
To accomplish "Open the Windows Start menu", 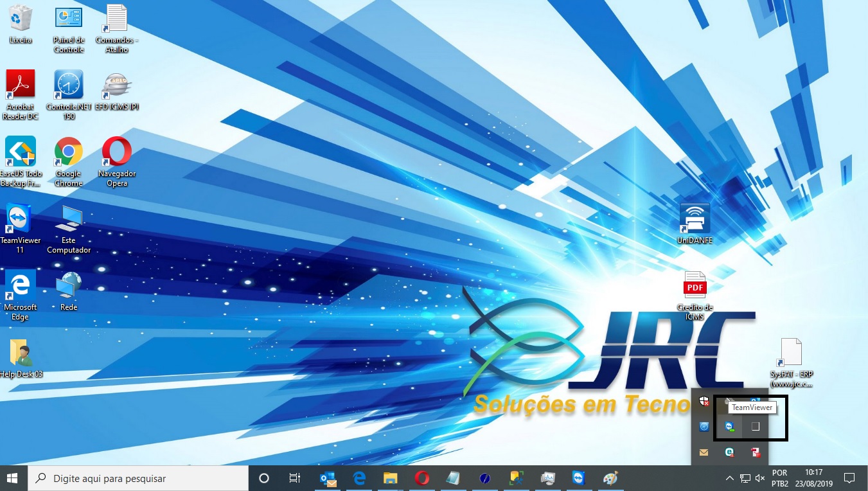I will point(13,478).
